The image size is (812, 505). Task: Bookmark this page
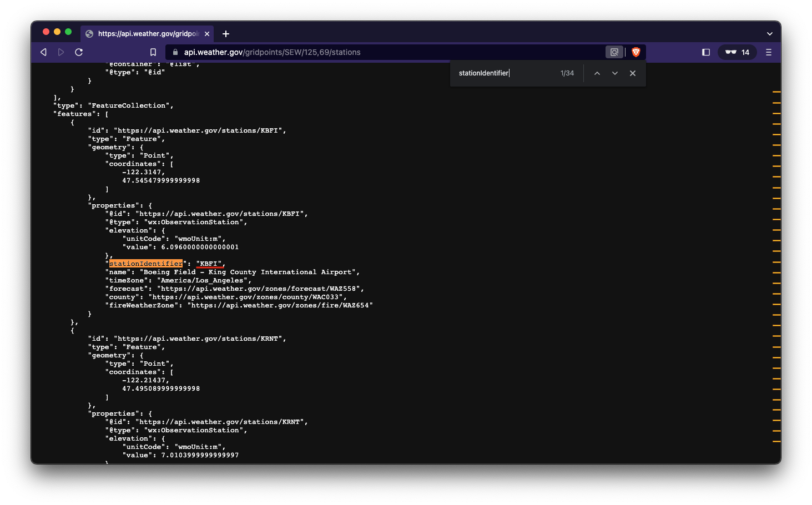pos(153,52)
